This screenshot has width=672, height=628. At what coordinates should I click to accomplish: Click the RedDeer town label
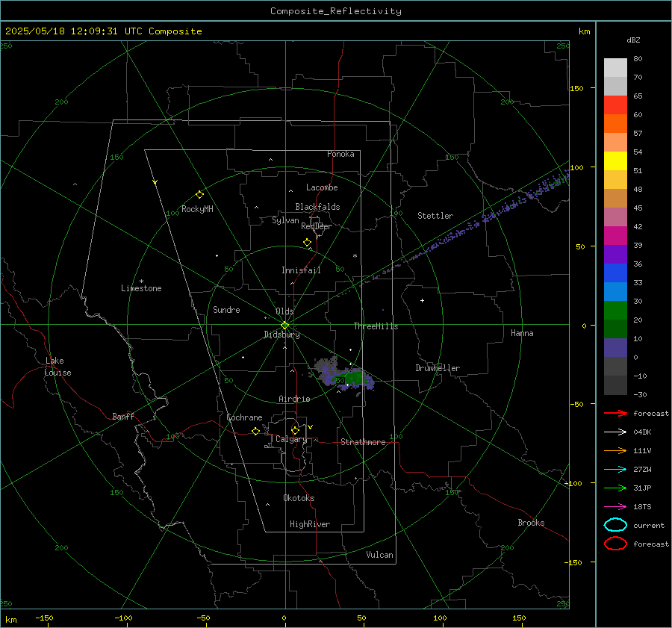point(317,226)
